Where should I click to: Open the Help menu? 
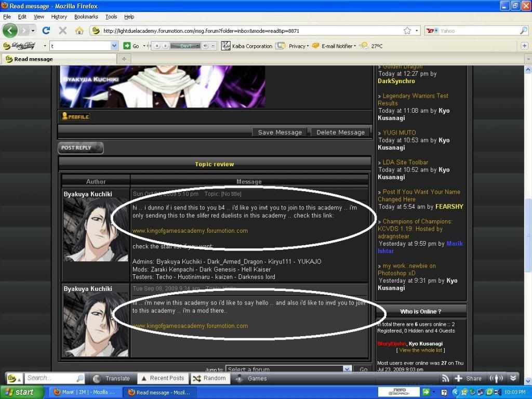pos(129,17)
